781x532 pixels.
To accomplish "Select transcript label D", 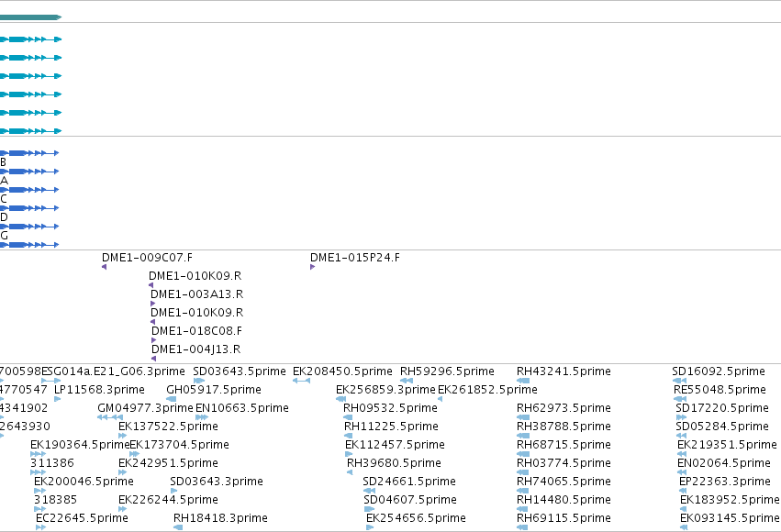I will (x=4, y=217).
